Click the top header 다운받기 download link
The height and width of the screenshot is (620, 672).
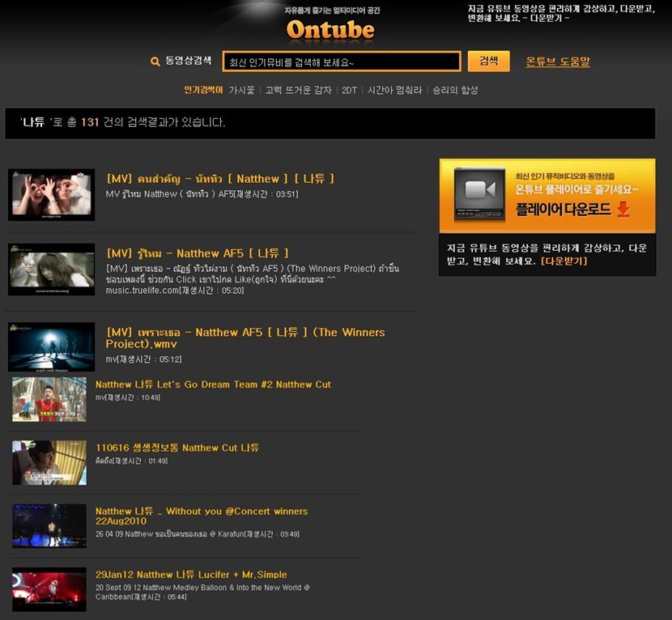click(x=546, y=18)
